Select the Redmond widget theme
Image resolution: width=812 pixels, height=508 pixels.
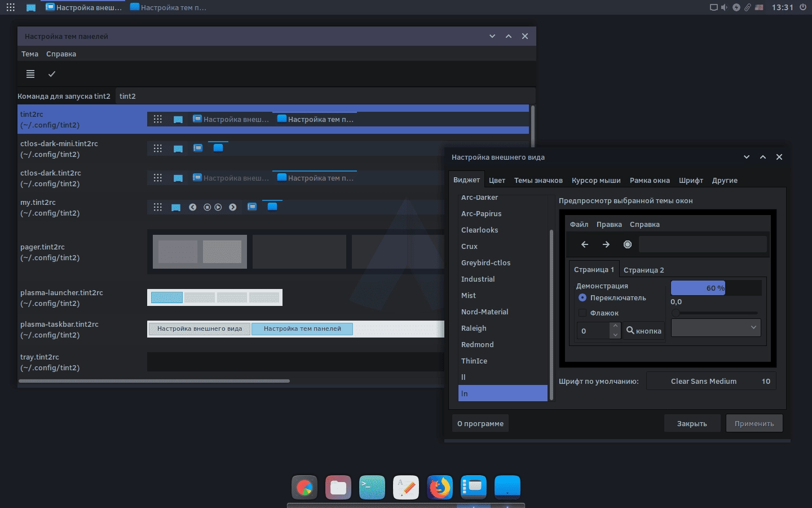503,344
